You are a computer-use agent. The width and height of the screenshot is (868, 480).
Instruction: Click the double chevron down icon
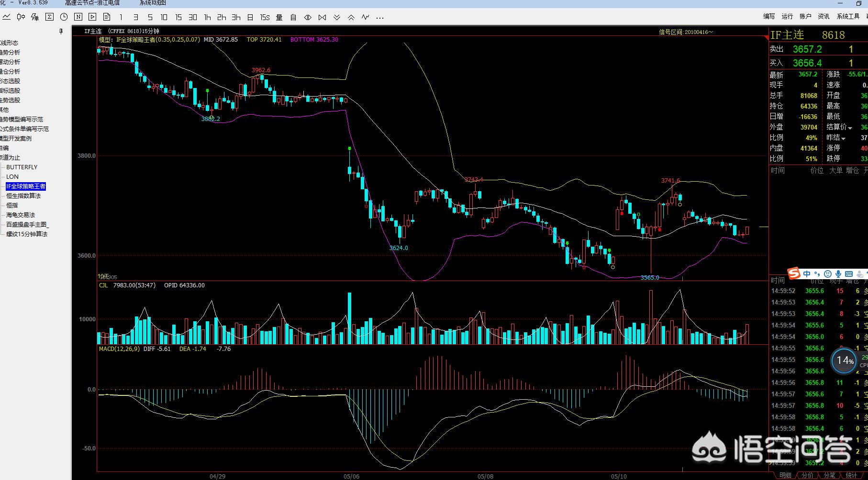337,17
